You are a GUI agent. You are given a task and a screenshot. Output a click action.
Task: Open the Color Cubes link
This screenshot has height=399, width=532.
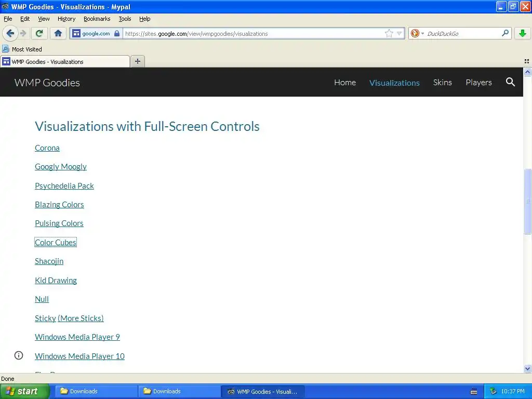tap(56, 242)
